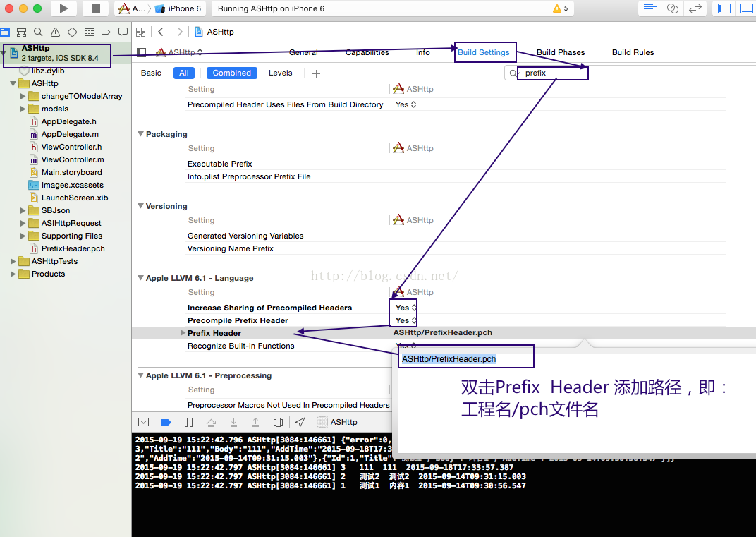Select All settings filter
756x537 pixels.
click(x=183, y=73)
